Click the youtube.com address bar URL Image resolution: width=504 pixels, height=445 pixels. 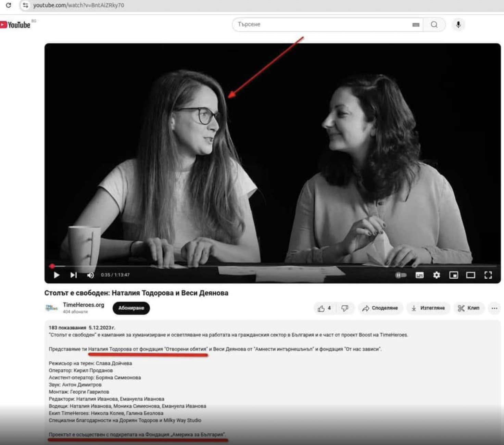pos(79,5)
